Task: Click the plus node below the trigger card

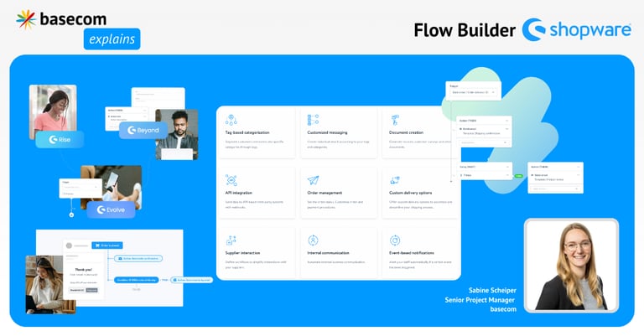Action: click(x=71, y=215)
